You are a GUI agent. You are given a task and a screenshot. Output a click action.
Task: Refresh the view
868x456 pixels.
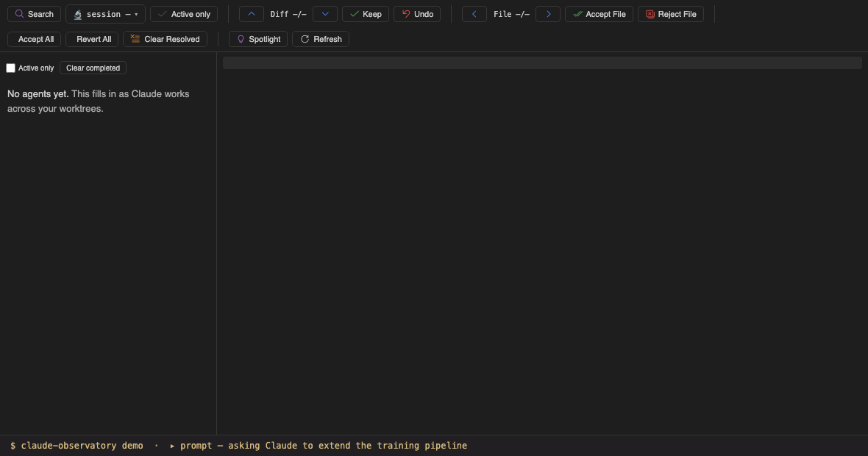coord(321,39)
